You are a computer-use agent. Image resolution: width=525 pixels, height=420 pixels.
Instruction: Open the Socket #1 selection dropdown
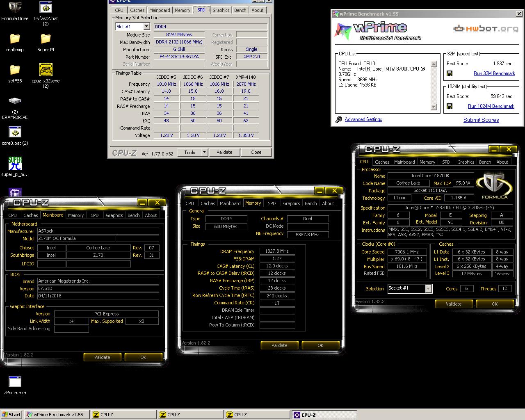pos(428,289)
